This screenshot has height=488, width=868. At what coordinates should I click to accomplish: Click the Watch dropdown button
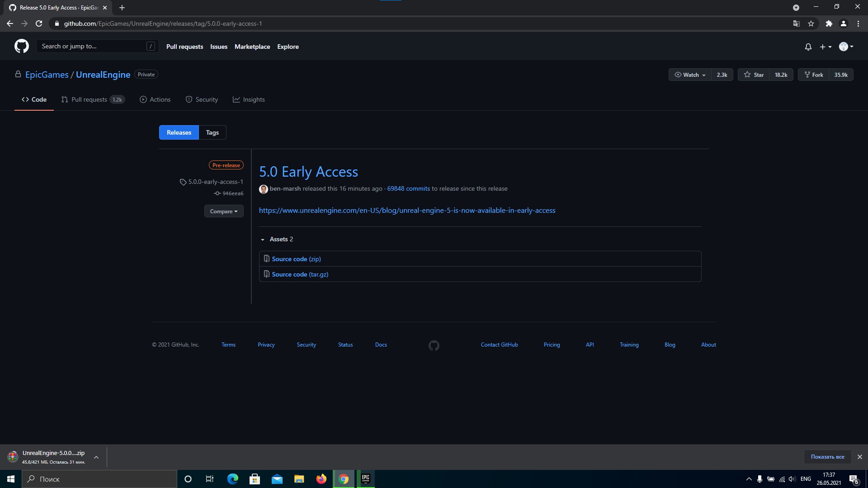[690, 75]
